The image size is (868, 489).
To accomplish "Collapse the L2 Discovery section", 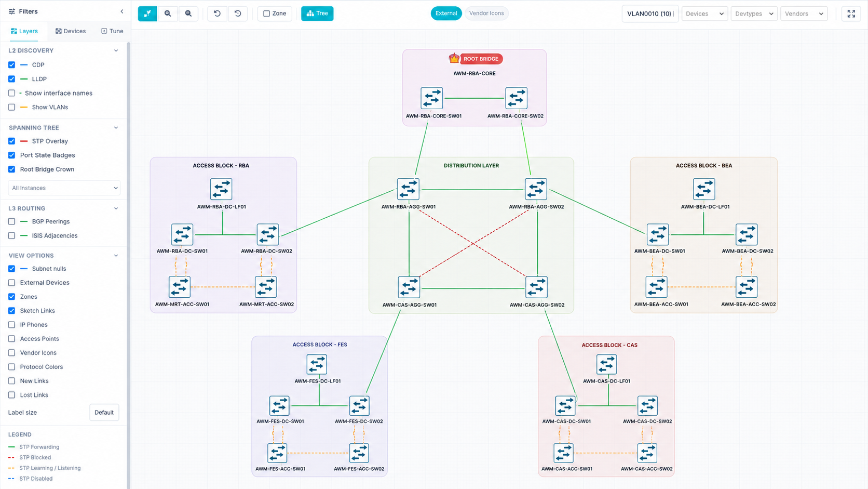I will [x=116, y=50].
